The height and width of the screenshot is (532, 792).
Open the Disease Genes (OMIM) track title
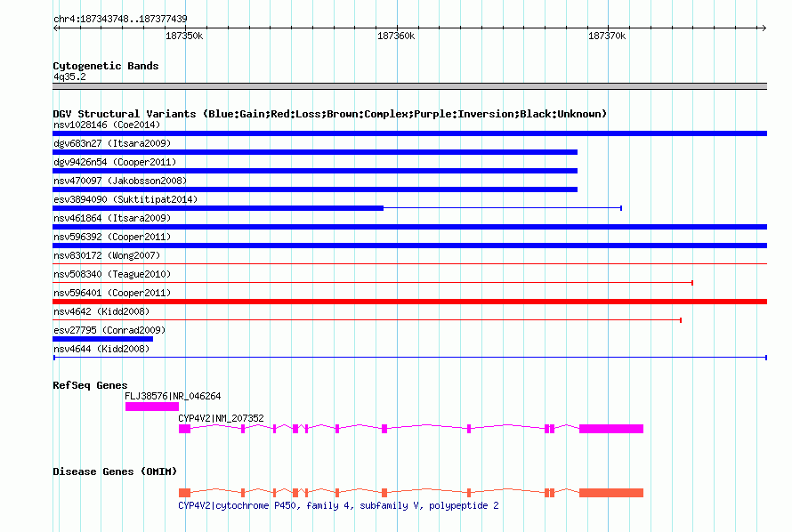coord(115,472)
